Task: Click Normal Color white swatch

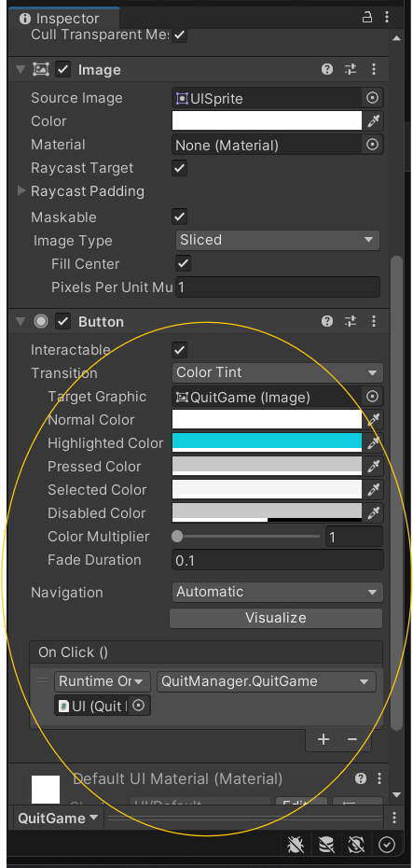Action: coord(267,420)
